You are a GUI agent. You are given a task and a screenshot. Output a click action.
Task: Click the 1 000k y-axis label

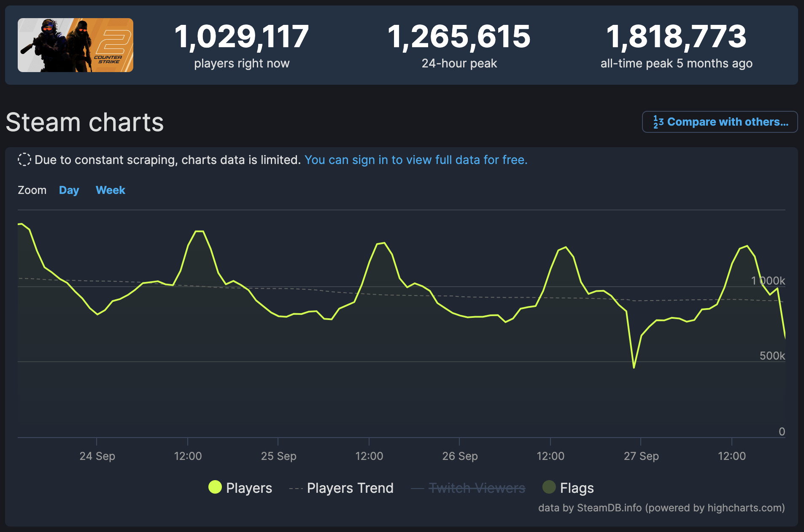click(768, 281)
